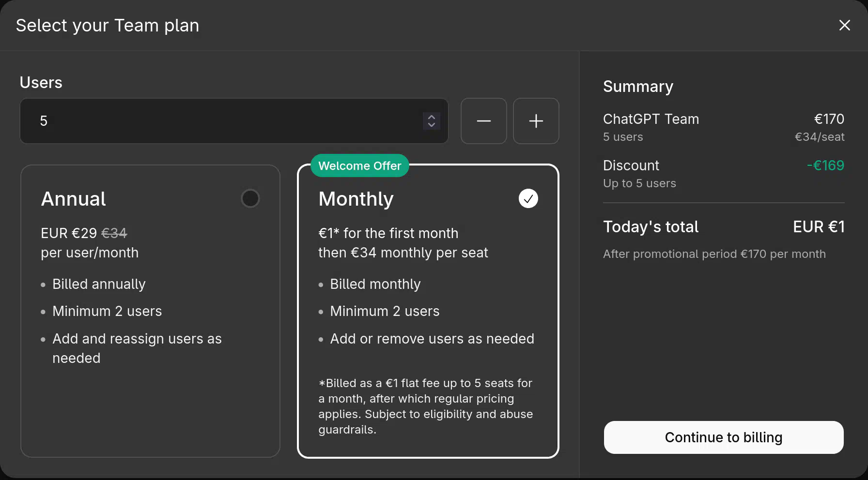
Task: Click 'Add or remove users as needed' text
Action: click(432, 339)
